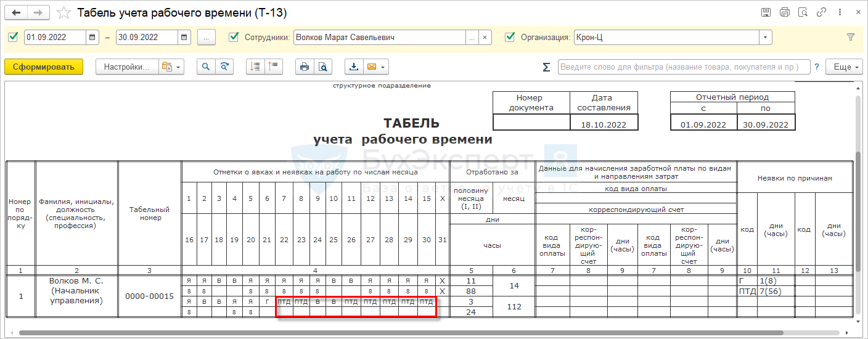Viewport: 868px width, 339px height.
Task: Open the Еще dropdown menu
Action: tap(845, 67)
